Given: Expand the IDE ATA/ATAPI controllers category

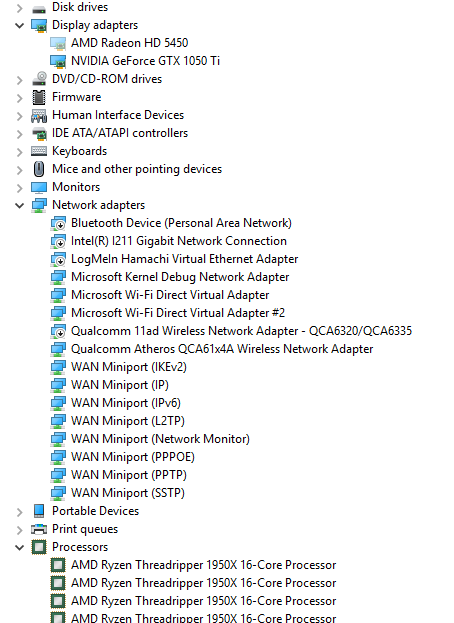Looking at the screenshot, I should coord(19,134).
